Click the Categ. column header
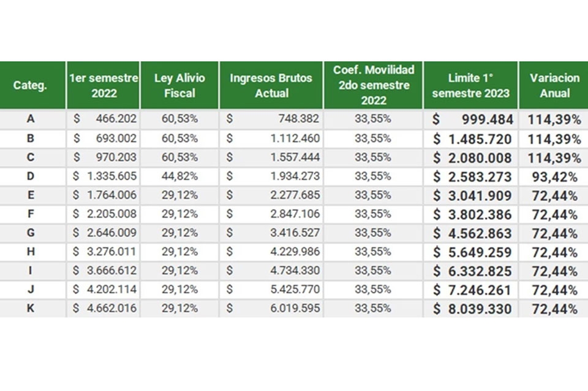Screen dimensions: 588x391 pyautogui.click(x=30, y=85)
